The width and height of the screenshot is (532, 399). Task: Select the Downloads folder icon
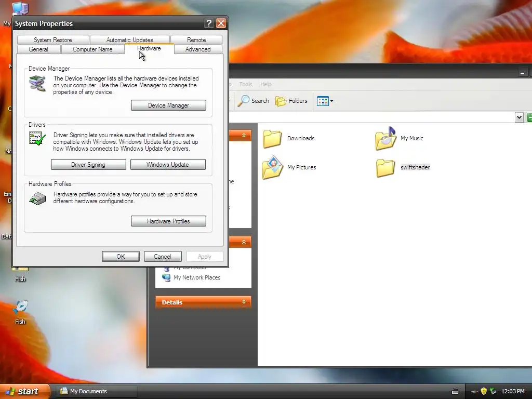pos(272,139)
